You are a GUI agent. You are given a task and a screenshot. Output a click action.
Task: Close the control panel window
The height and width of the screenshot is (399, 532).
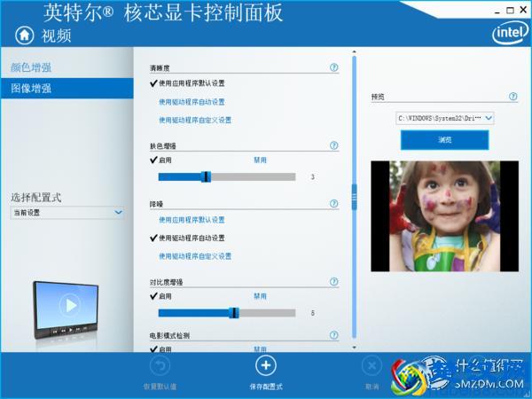coord(523,10)
